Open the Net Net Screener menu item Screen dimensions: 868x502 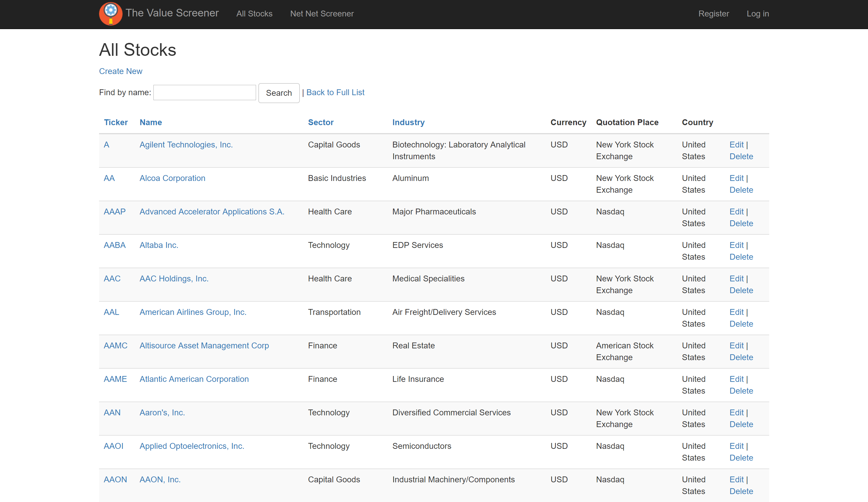point(322,14)
